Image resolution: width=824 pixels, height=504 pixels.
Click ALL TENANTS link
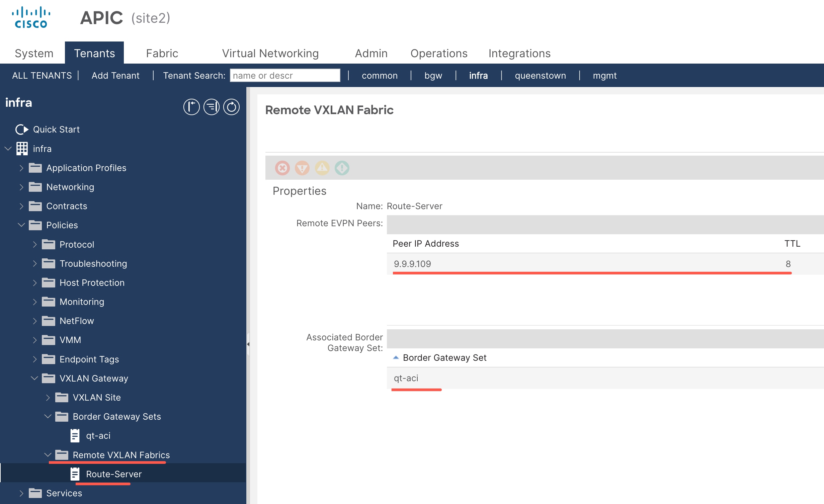[42, 75]
